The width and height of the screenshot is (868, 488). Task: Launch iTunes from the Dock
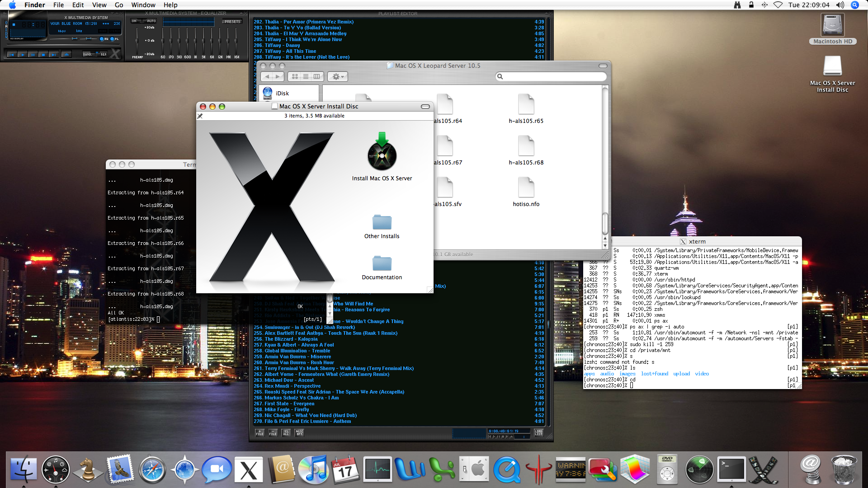pyautogui.click(x=313, y=470)
